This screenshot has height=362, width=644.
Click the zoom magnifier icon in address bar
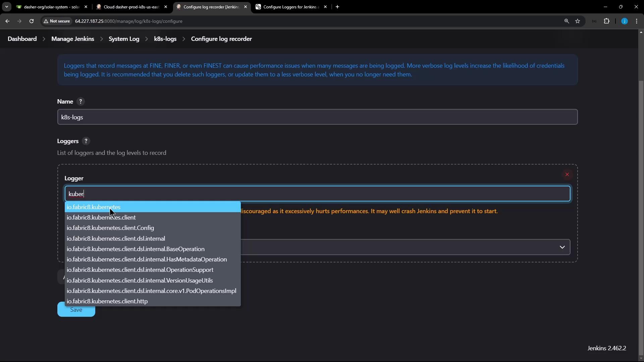[567, 21]
